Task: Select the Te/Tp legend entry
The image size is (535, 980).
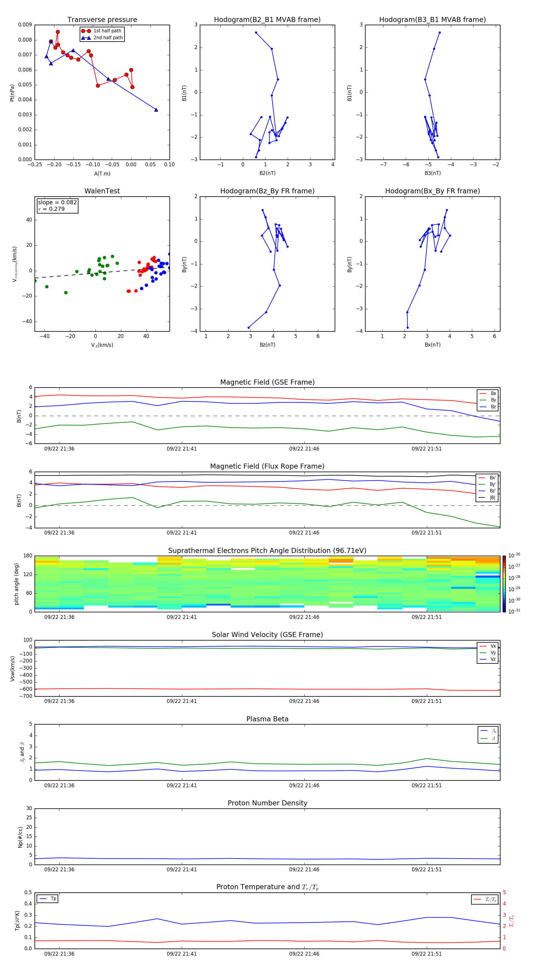Action: [x=485, y=899]
